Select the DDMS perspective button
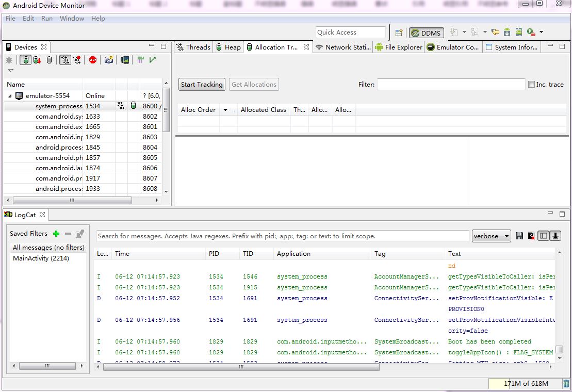The width and height of the screenshot is (572, 392). click(426, 33)
